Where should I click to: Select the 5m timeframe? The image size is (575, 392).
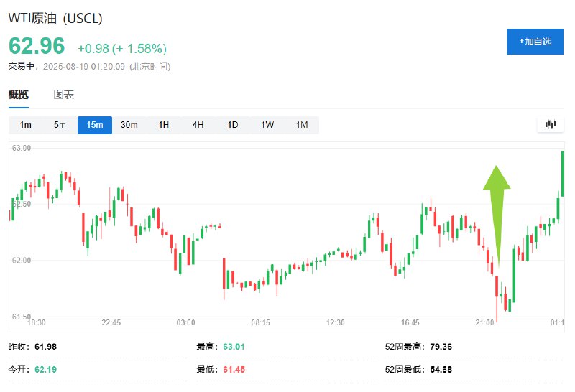[x=60, y=125]
